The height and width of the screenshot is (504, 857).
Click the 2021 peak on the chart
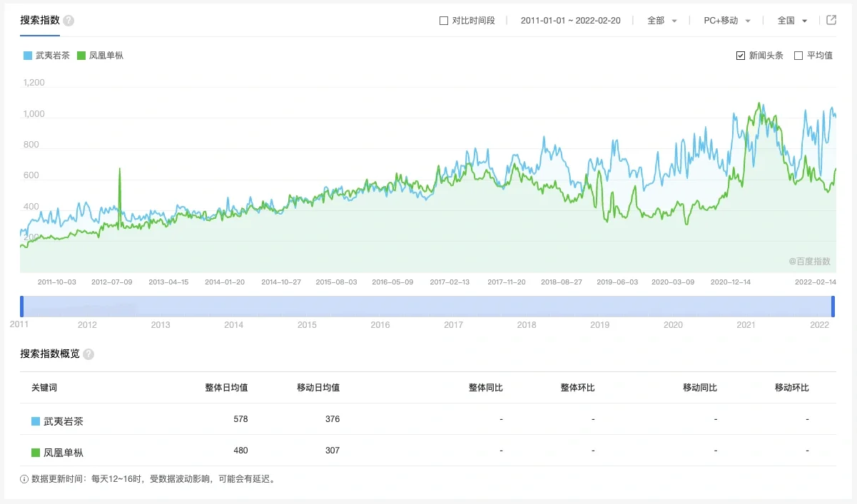coord(759,104)
